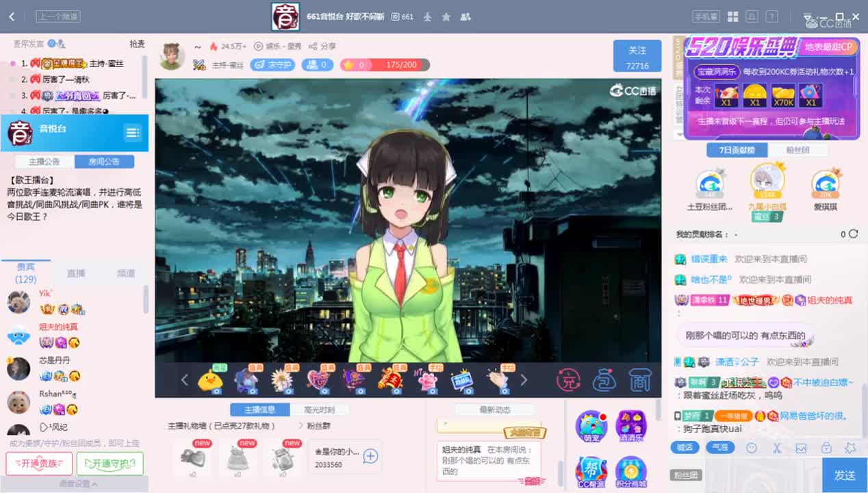
Task: Go back using the left arrow
Action: click(12, 16)
